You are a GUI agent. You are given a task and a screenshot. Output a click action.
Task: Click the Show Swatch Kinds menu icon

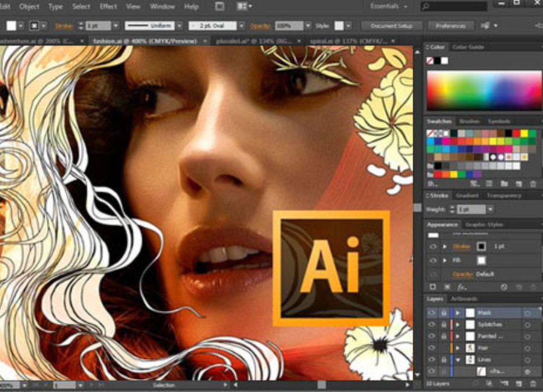pos(475,183)
